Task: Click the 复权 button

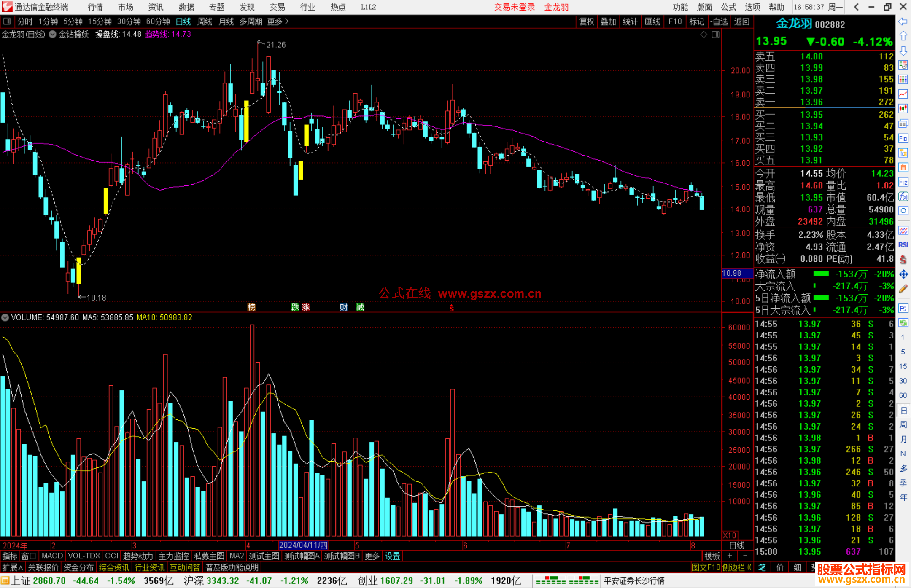Action: 587,21
